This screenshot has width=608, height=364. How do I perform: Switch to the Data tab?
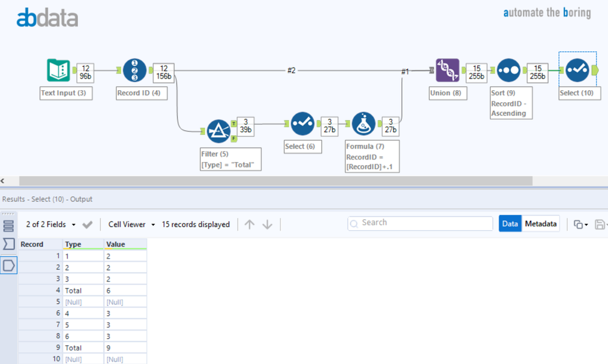(510, 223)
